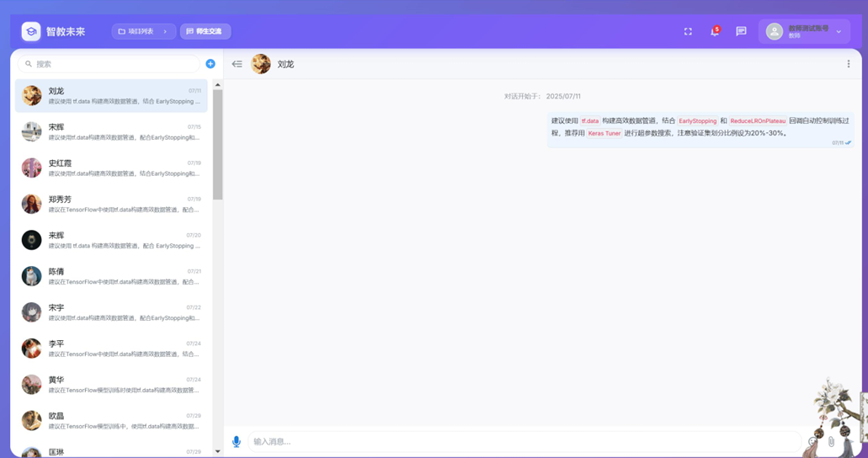Open the 项目列表 breadcrumb item

coord(136,32)
